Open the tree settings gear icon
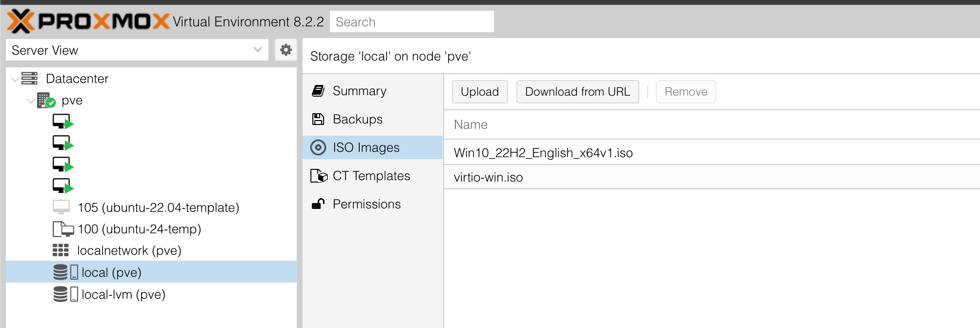 pos(286,50)
